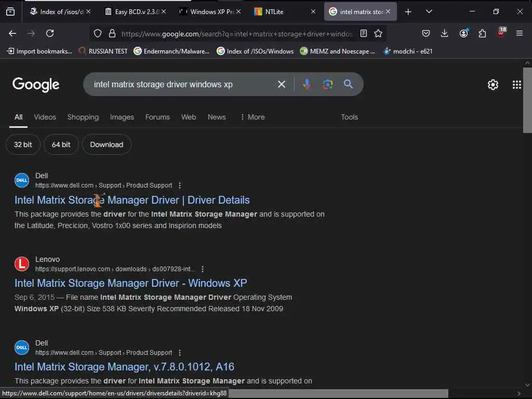Open the Firefox View icon
Screen dimensions: 532x399
click(10, 11)
